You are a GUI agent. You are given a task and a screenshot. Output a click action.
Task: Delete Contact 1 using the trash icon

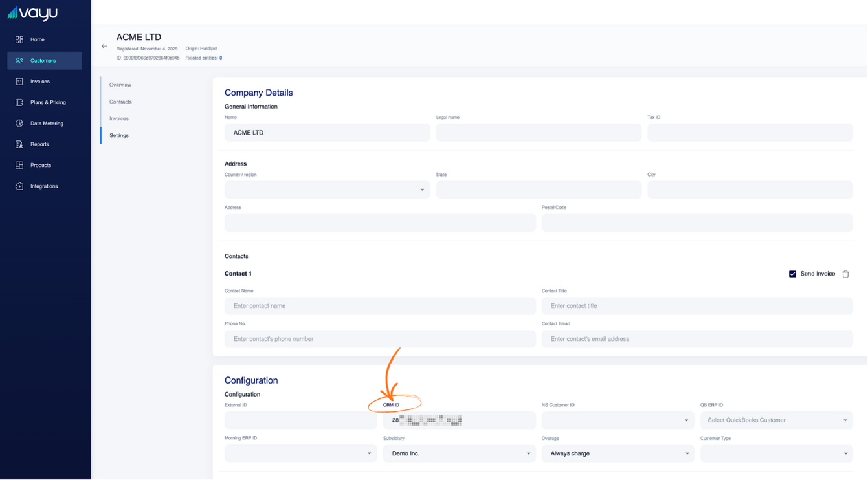tap(846, 274)
